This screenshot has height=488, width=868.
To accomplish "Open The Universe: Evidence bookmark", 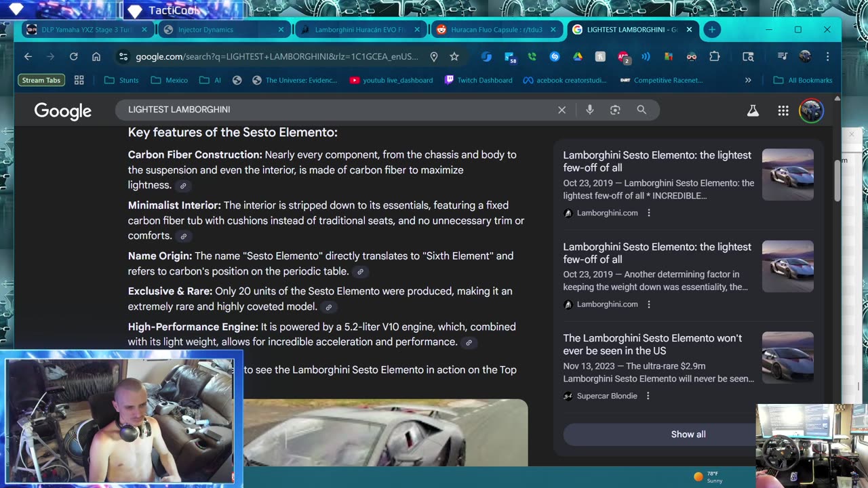I will pyautogui.click(x=294, y=80).
